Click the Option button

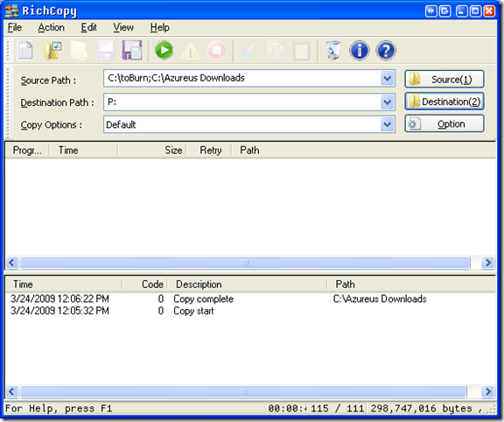click(444, 123)
